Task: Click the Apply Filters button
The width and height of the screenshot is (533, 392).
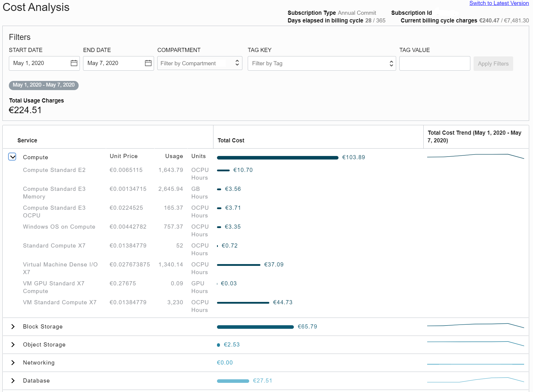Action: point(493,64)
